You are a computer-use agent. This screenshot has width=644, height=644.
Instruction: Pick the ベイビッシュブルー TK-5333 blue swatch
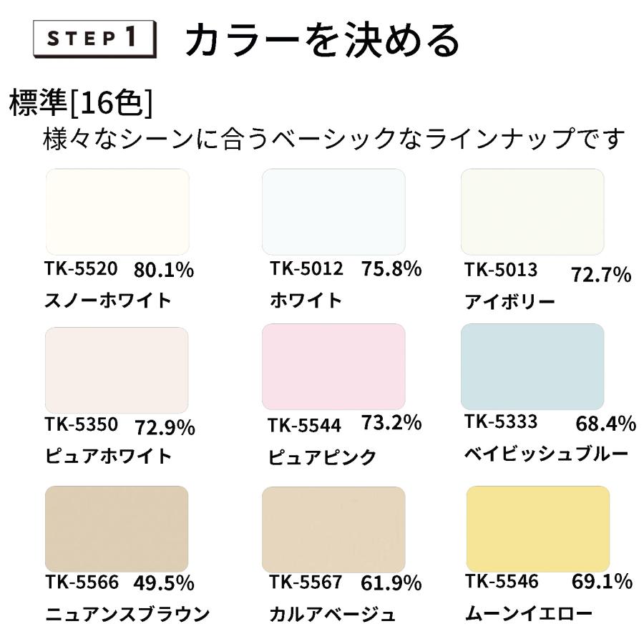click(532, 367)
